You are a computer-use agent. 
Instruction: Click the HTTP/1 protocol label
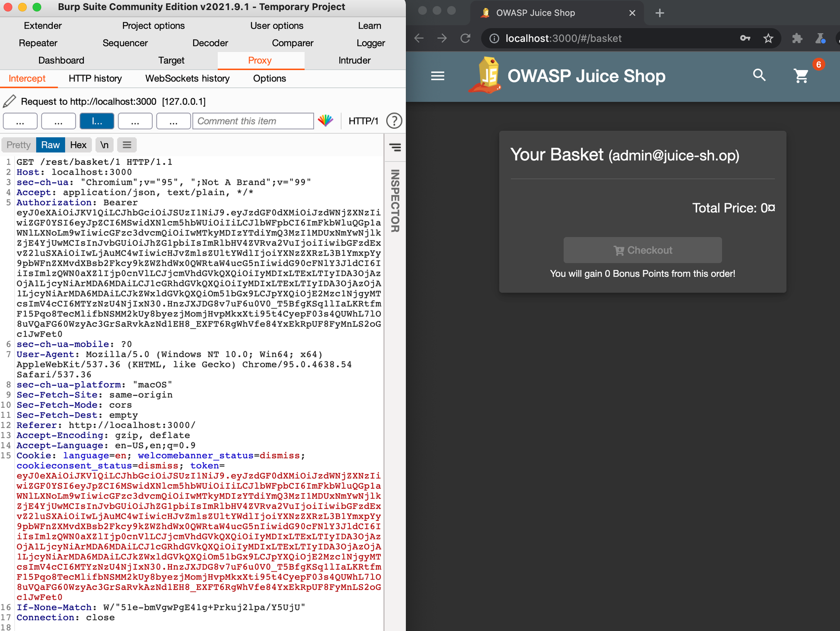[x=363, y=121]
